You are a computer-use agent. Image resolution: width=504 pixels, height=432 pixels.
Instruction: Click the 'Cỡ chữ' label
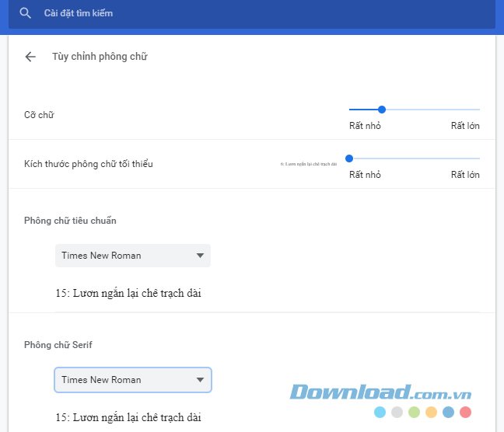coord(39,115)
